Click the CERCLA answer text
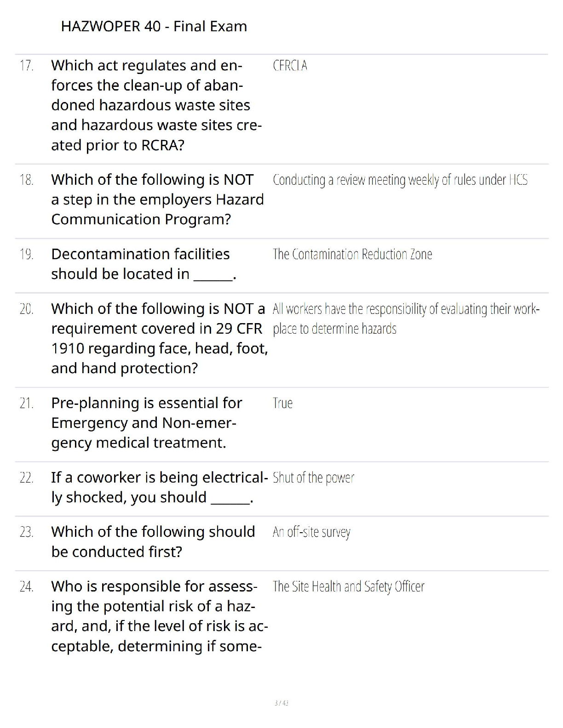The width and height of the screenshot is (563, 728). click(x=290, y=66)
